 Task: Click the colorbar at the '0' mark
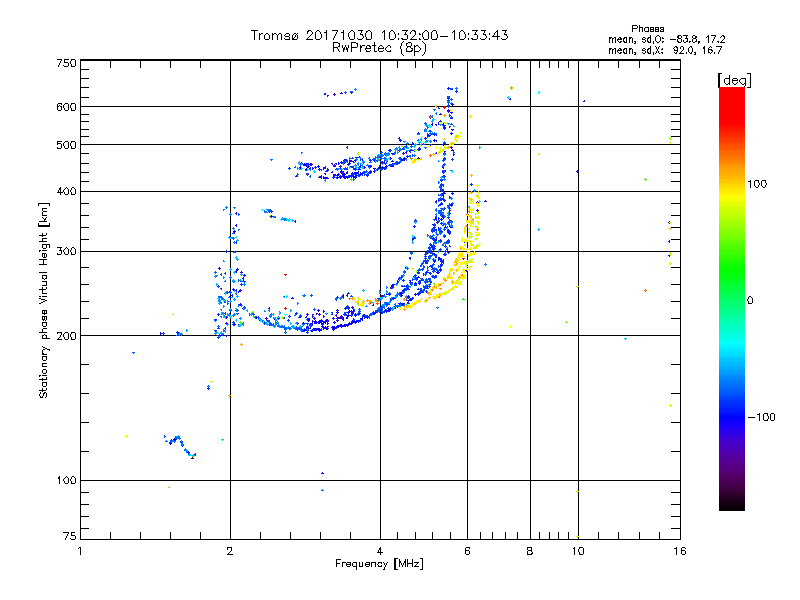pyautogui.click(x=732, y=300)
